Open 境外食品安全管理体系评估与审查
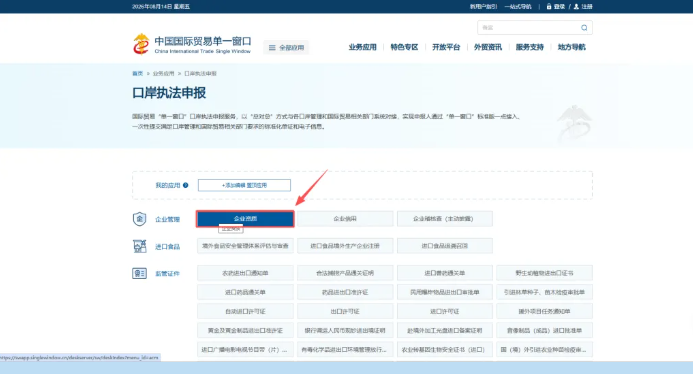The image size is (693, 374). click(245, 246)
